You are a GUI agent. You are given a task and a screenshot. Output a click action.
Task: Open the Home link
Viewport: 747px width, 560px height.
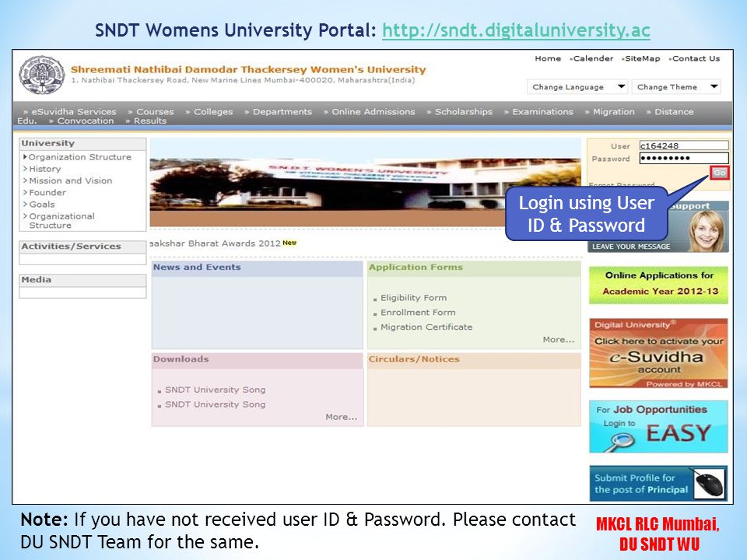point(547,58)
